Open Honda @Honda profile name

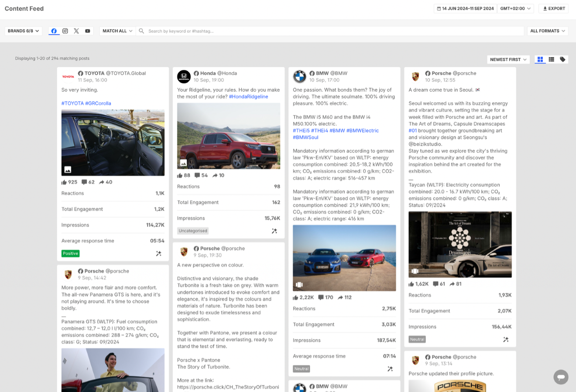[x=219, y=73]
